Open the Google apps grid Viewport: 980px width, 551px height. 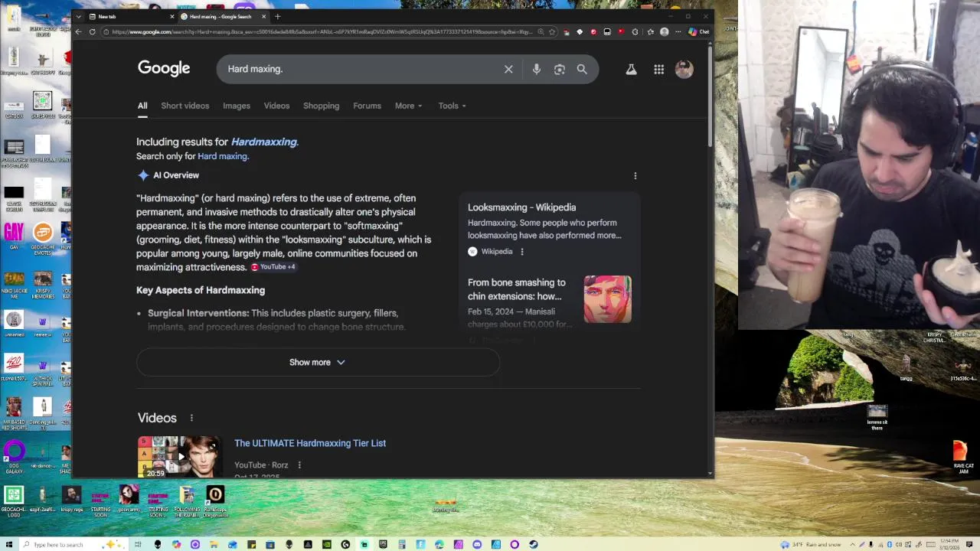coord(658,69)
